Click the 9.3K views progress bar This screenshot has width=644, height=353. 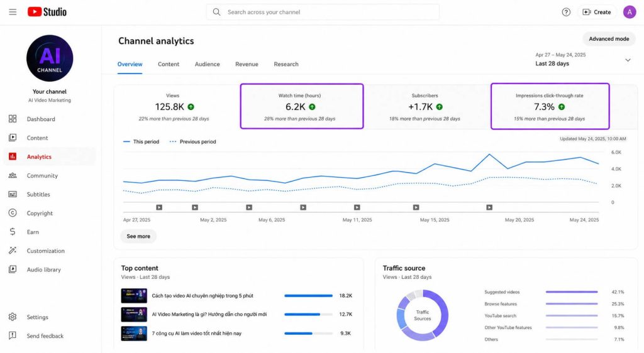tap(308, 334)
